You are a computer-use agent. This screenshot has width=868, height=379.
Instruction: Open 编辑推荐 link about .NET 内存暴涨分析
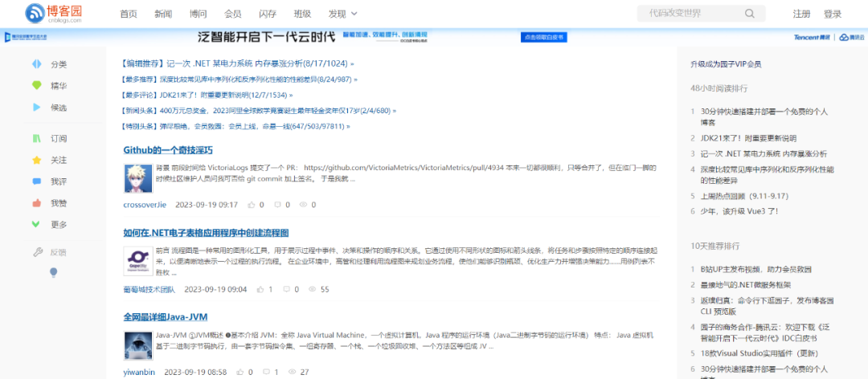[x=238, y=63]
